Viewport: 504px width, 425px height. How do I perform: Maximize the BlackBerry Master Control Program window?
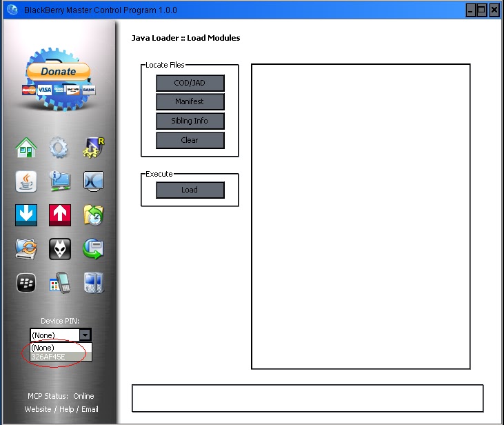482,10
